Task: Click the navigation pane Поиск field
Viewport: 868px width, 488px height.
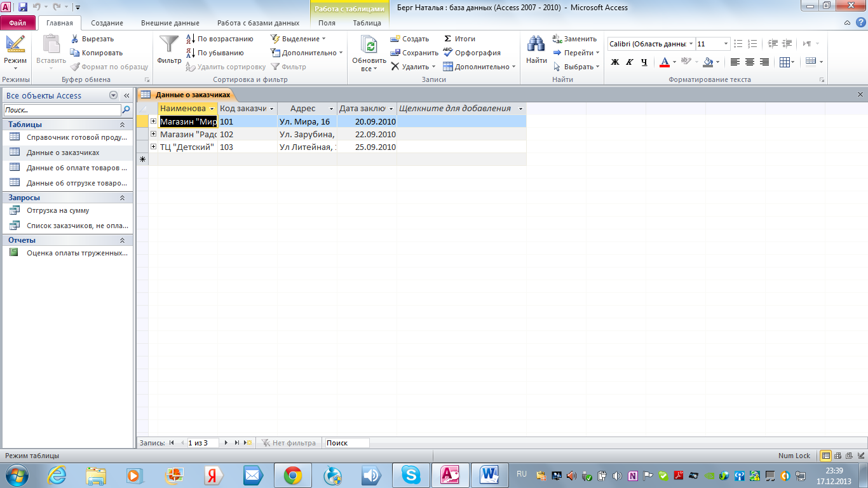Action: pyautogui.click(x=62, y=110)
